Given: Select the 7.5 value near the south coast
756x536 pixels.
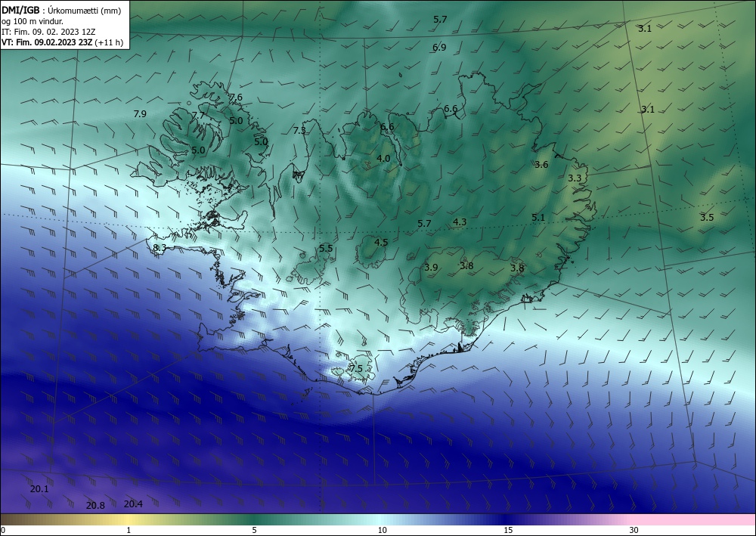Looking at the screenshot, I should [x=356, y=368].
